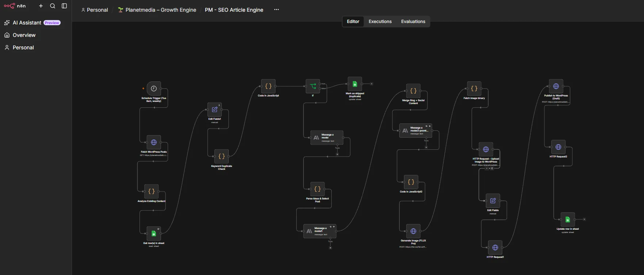Click the HTTP Request1 node
Screen dimensions: 644x275
(495, 248)
